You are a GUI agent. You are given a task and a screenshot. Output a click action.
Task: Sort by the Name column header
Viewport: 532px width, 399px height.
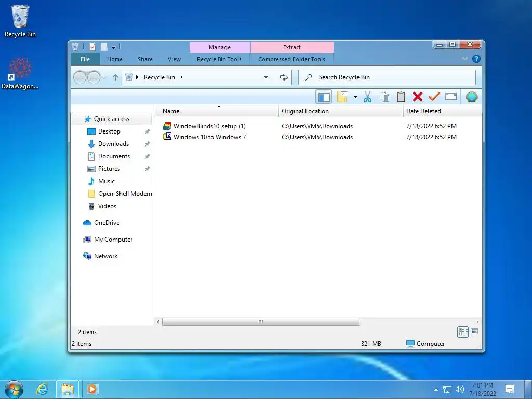coord(216,111)
